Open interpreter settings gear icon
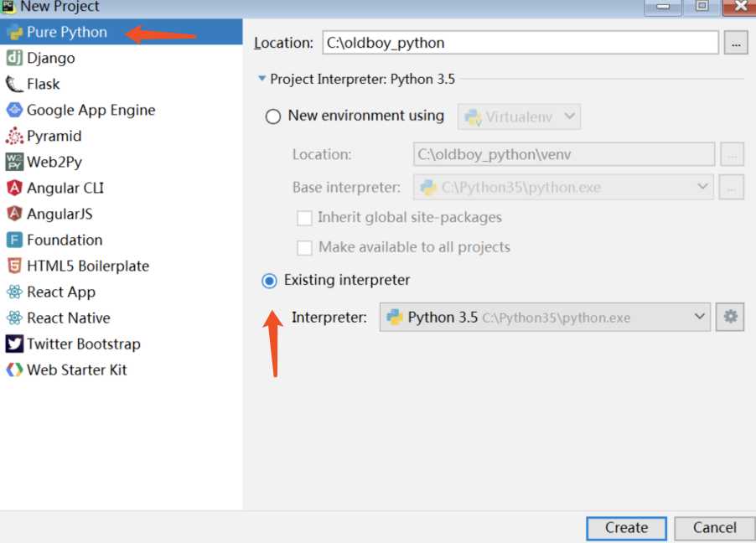 (x=730, y=317)
